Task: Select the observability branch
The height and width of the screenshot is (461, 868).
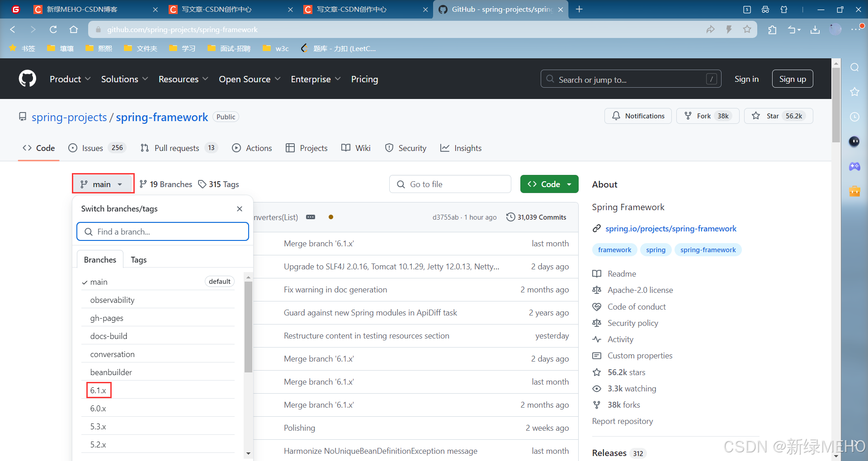Action: click(158, 300)
